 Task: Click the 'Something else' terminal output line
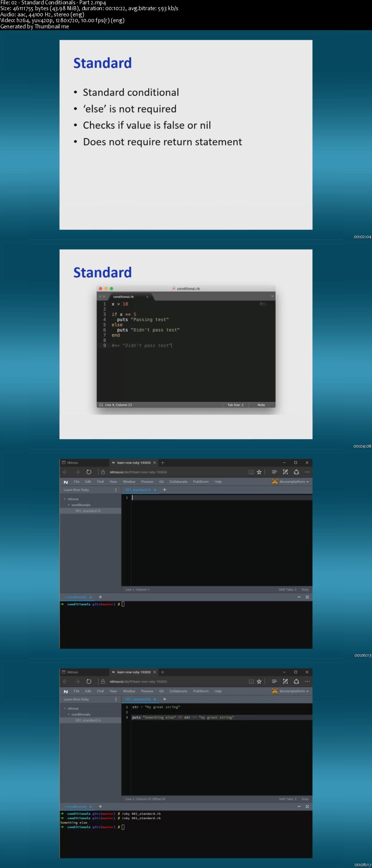click(x=74, y=823)
